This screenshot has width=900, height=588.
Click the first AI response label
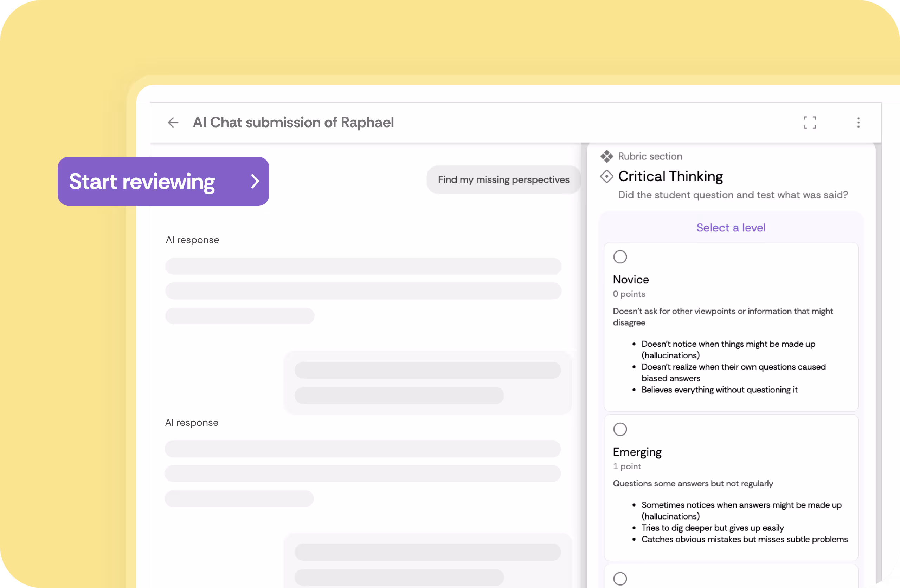(x=192, y=240)
